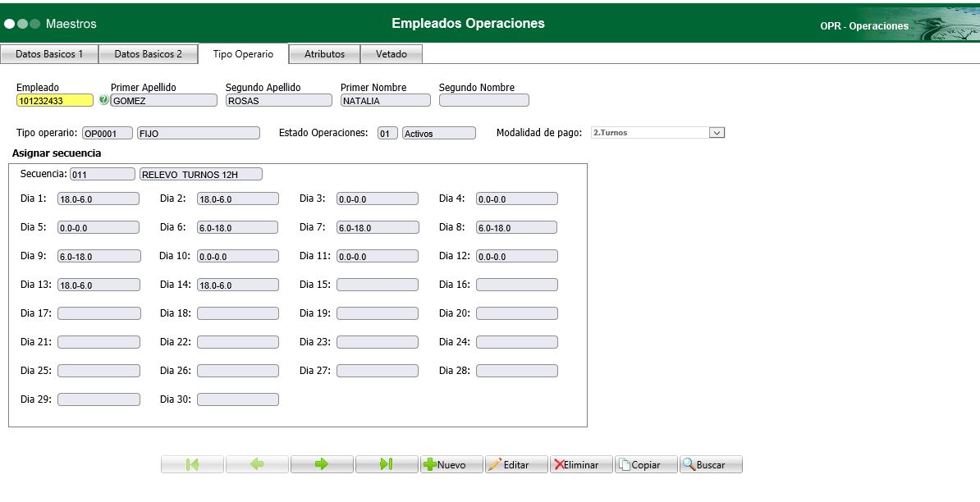Click the Dia 10 field

pyautogui.click(x=238, y=256)
